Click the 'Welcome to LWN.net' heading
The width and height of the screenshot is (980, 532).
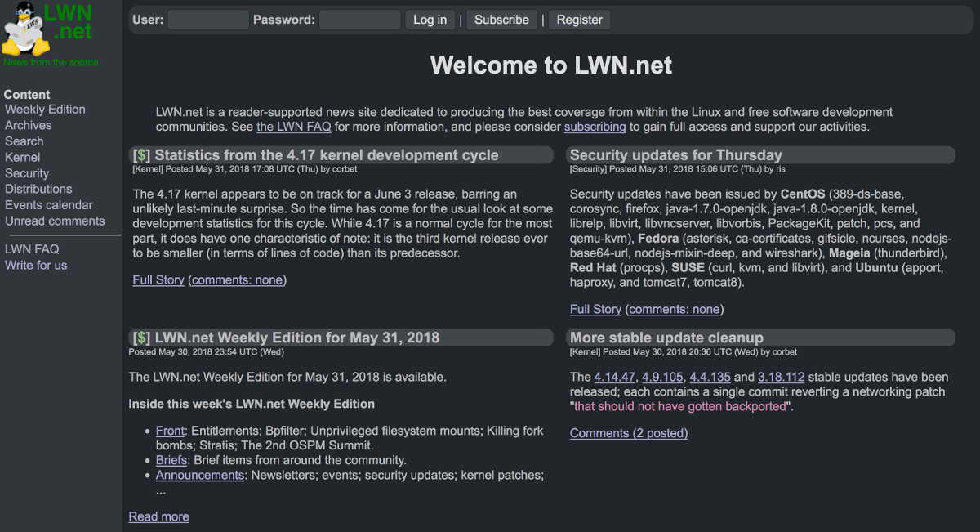pos(551,65)
